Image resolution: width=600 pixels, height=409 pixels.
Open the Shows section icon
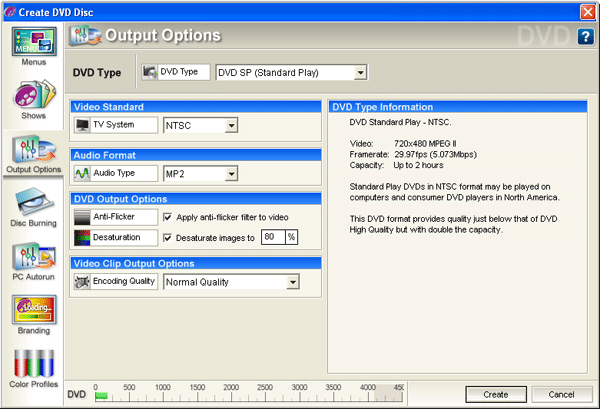34,94
